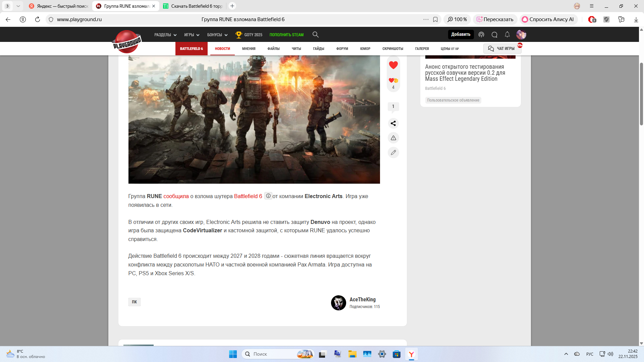Open the ФОРУМ tab

(342, 49)
